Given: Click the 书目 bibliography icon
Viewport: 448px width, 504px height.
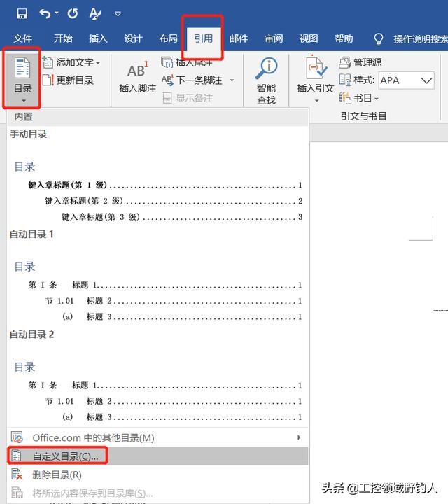Looking at the screenshot, I should coord(345,98).
